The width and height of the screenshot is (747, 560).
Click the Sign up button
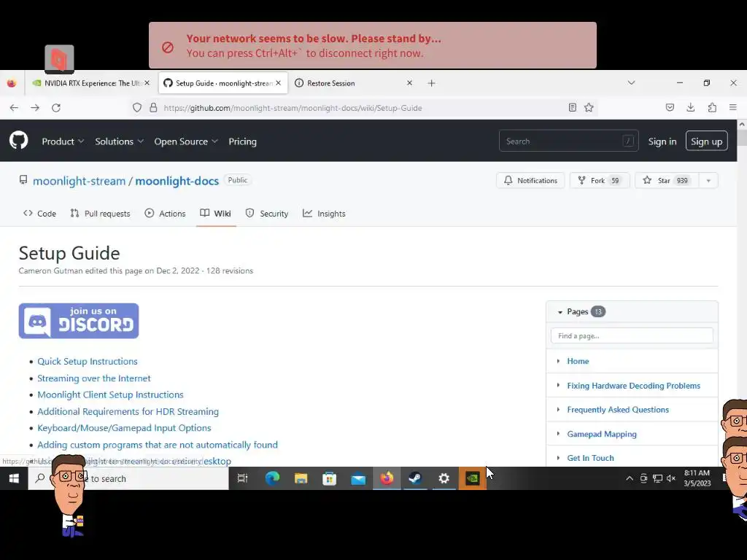tap(706, 141)
